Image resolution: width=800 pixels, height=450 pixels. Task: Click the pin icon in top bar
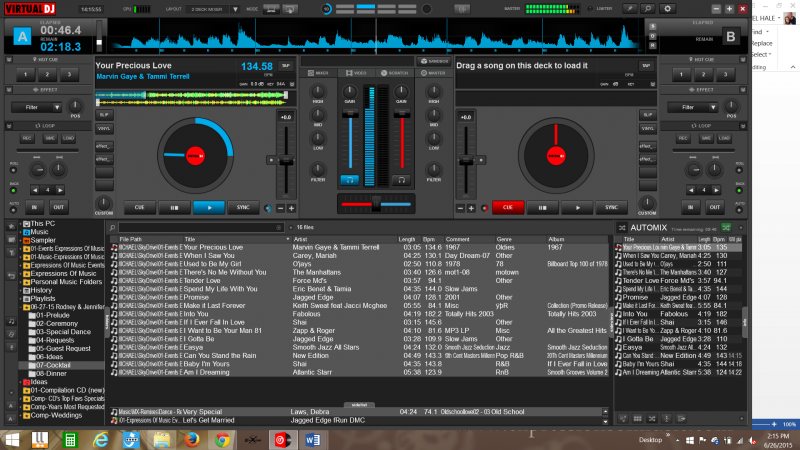click(x=630, y=9)
